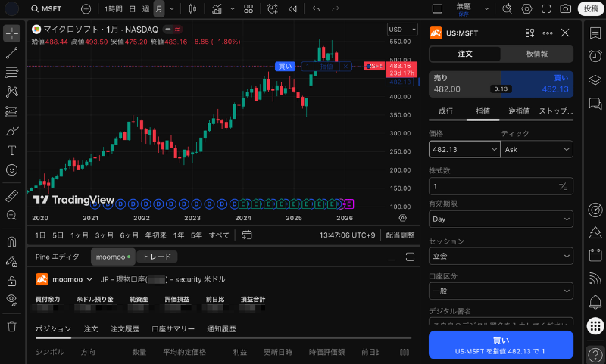The width and height of the screenshot is (606, 364).
Task: Undo the last chart action
Action: (x=316, y=9)
